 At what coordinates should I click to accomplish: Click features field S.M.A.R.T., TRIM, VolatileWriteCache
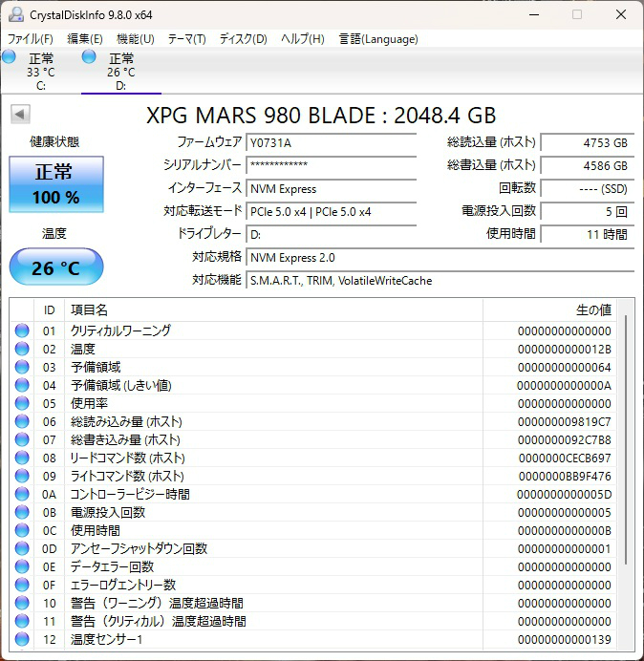pyautogui.click(x=440, y=281)
